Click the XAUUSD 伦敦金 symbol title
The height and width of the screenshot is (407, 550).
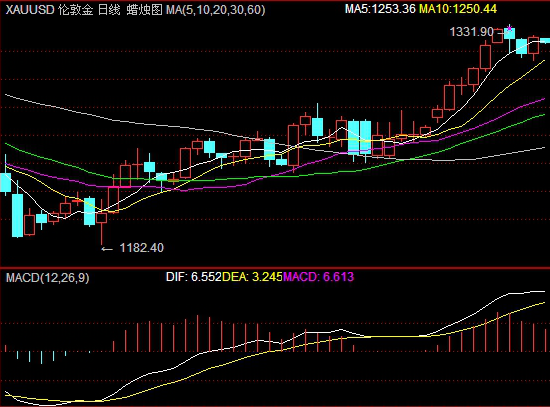pyautogui.click(x=49, y=9)
